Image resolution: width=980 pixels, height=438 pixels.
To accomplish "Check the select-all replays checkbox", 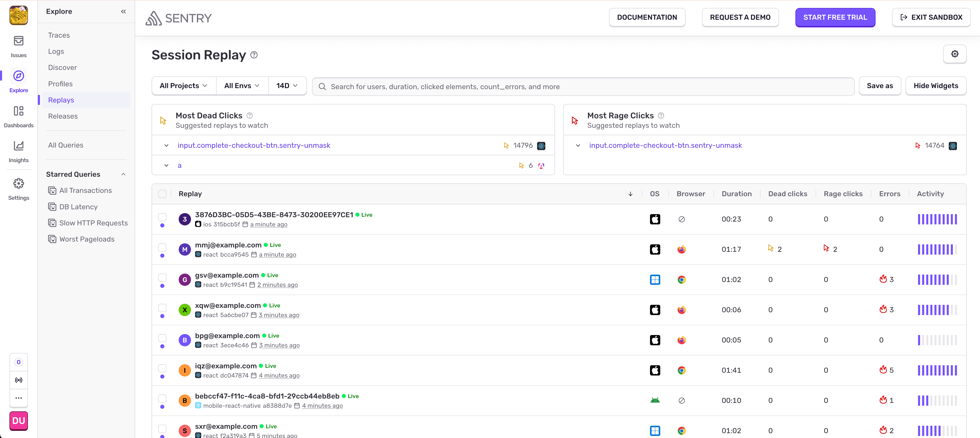I will [x=163, y=194].
